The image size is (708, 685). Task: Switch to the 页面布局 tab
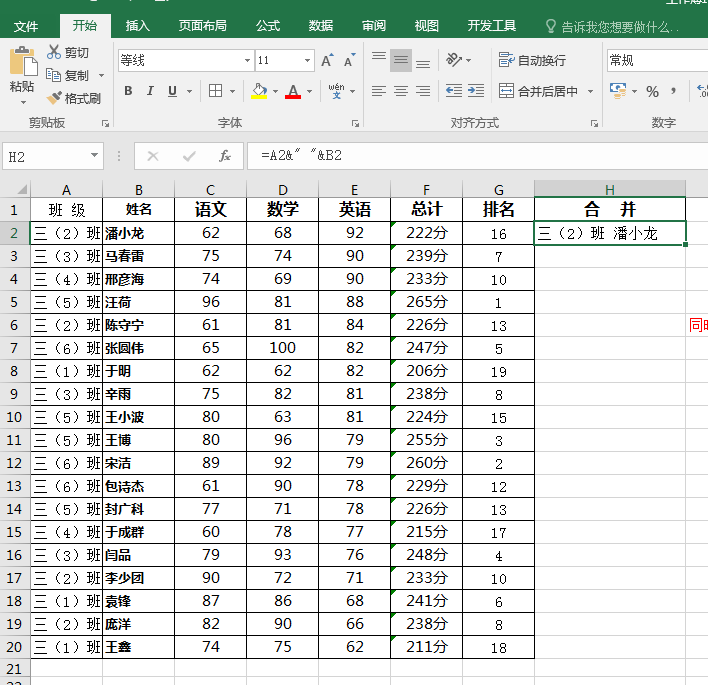click(202, 26)
